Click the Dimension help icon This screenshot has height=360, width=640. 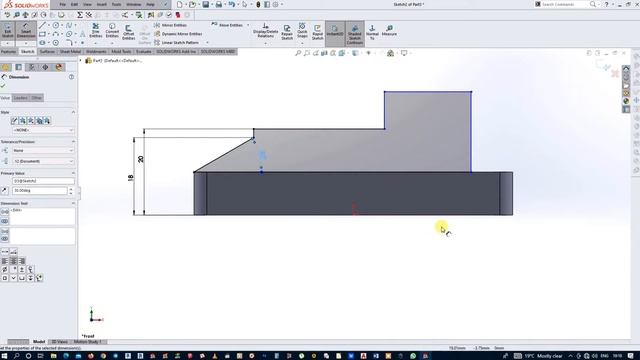pyautogui.click(x=71, y=77)
